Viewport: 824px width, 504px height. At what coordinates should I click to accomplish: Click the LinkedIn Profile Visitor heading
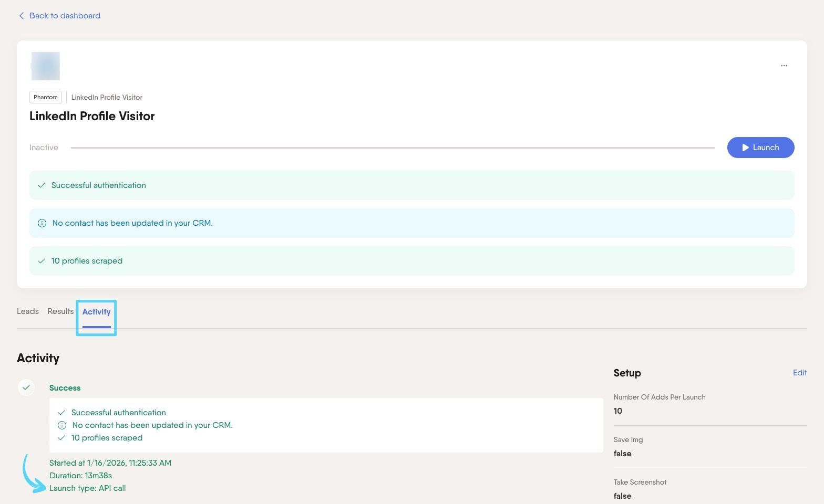92,116
